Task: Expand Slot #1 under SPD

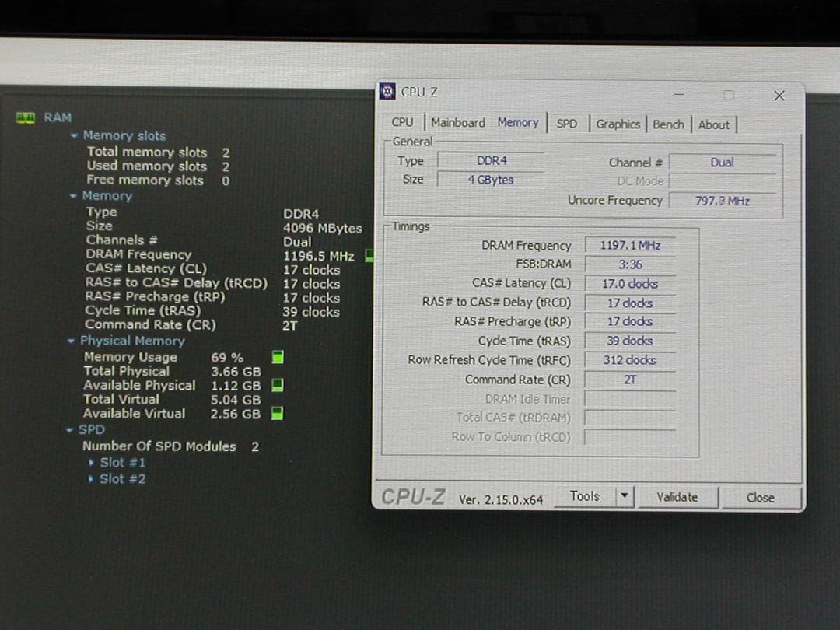Action: pos(93,462)
